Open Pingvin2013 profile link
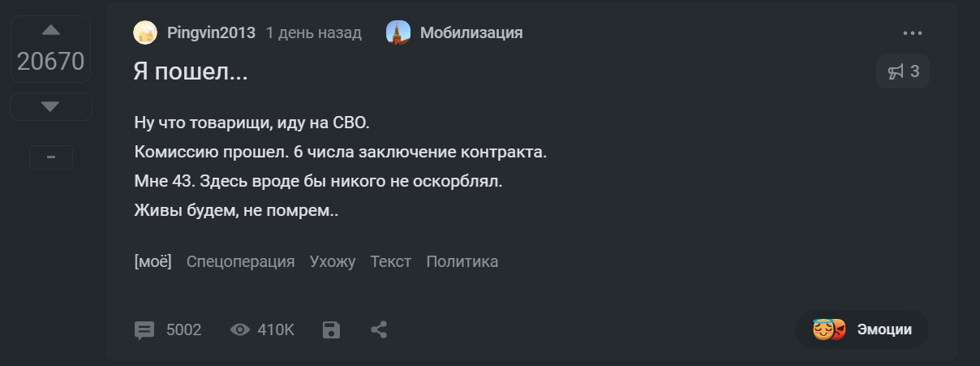 [211, 32]
